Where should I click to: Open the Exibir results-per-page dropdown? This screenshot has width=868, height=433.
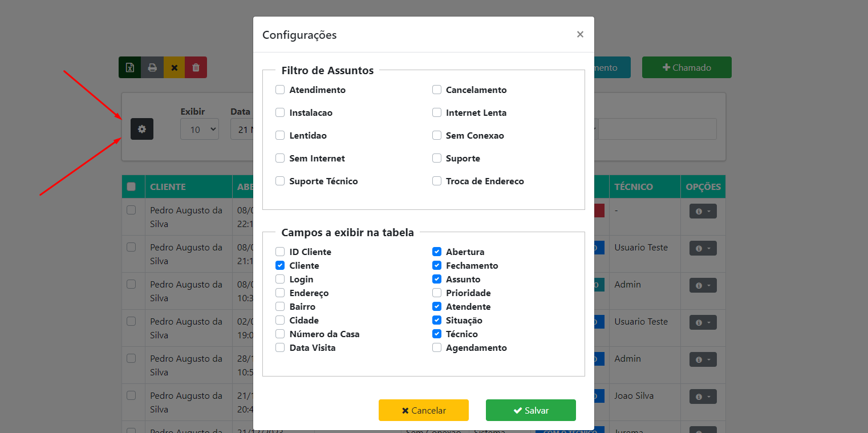[x=199, y=129]
